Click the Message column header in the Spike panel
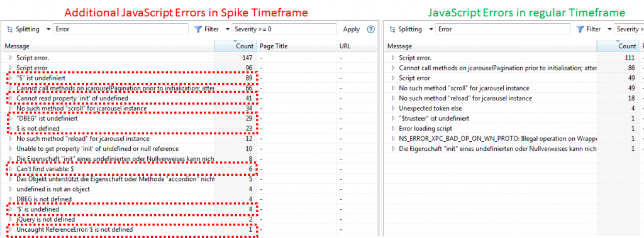 108,46
